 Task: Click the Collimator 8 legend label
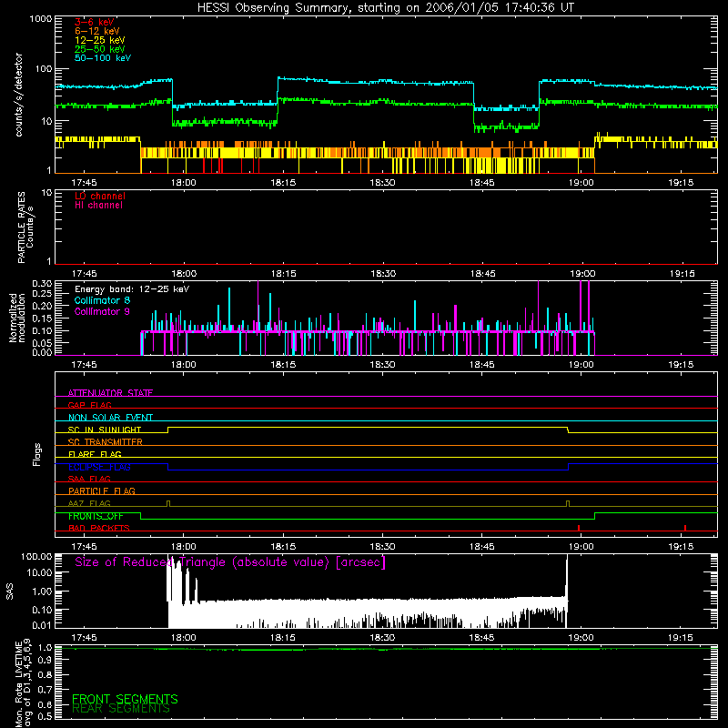pos(102,300)
